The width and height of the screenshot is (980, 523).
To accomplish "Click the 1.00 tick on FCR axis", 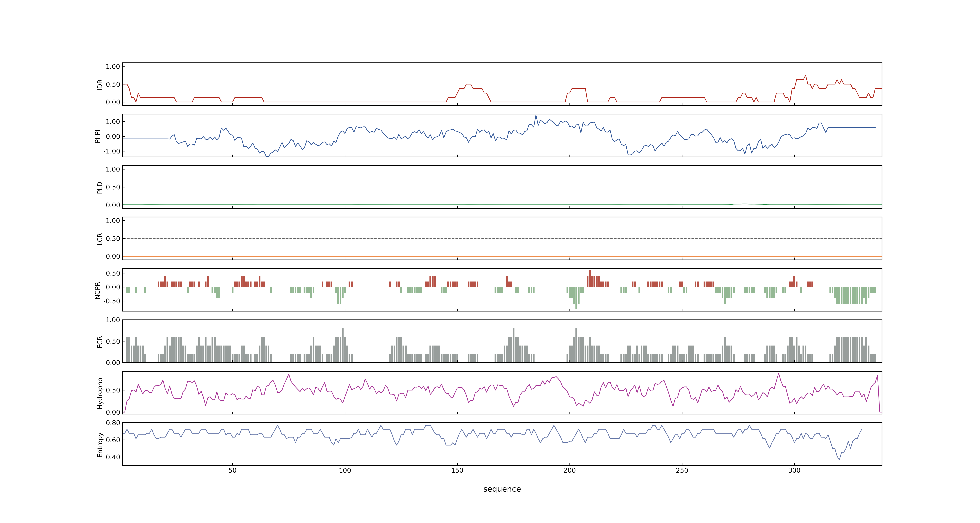I will pos(113,320).
